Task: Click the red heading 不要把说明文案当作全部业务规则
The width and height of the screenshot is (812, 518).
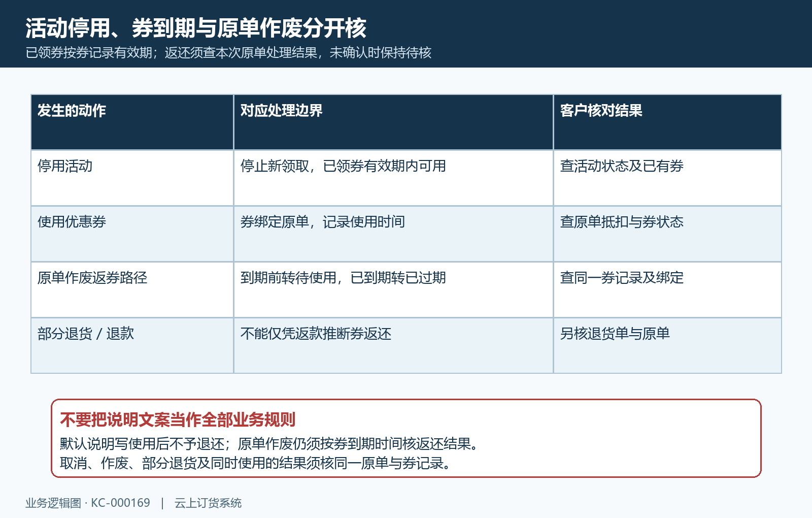Action: tap(178, 419)
